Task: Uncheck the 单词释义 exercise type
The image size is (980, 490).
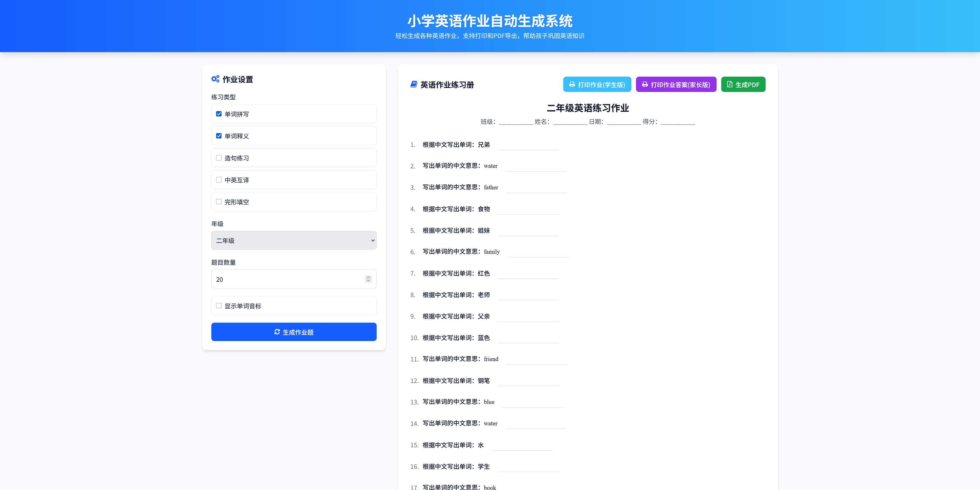Action: [219, 136]
